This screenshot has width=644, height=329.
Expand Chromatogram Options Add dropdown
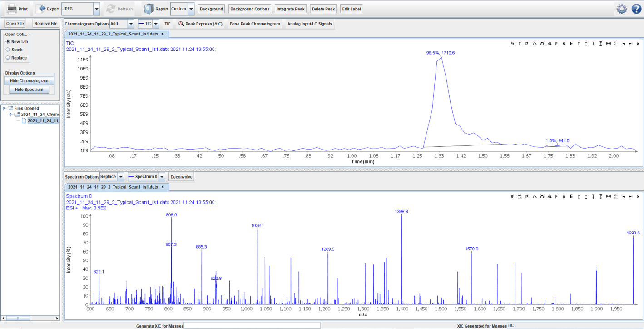(131, 24)
